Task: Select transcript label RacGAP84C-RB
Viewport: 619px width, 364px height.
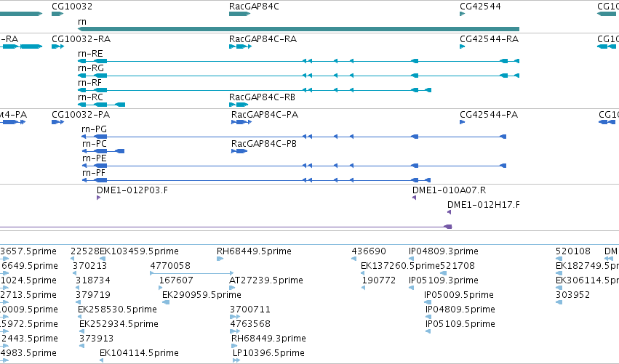Action: click(x=262, y=97)
